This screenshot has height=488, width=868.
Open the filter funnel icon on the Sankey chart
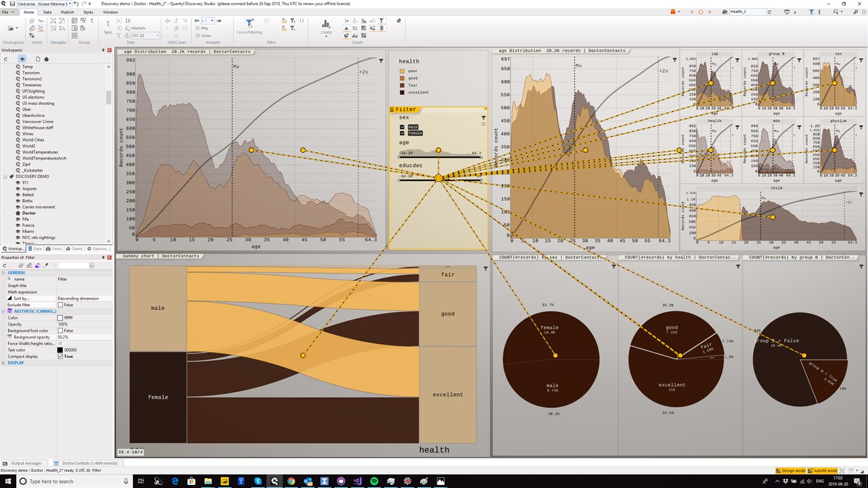click(x=485, y=268)
